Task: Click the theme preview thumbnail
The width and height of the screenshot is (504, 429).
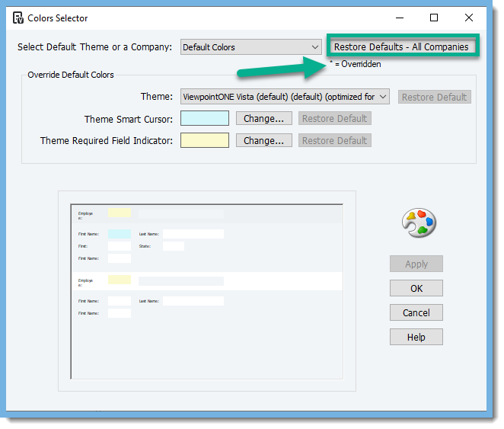Action: (206, 291)
